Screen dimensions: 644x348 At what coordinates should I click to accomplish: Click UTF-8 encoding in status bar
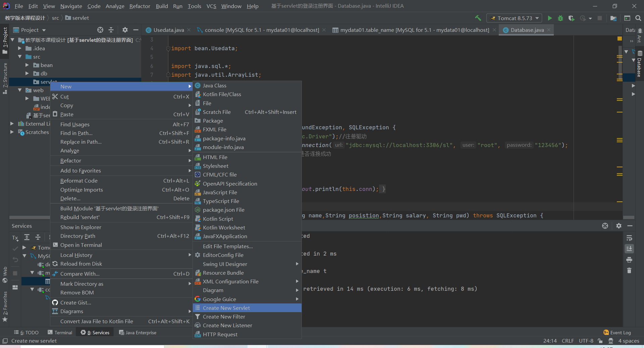point(586,341)
